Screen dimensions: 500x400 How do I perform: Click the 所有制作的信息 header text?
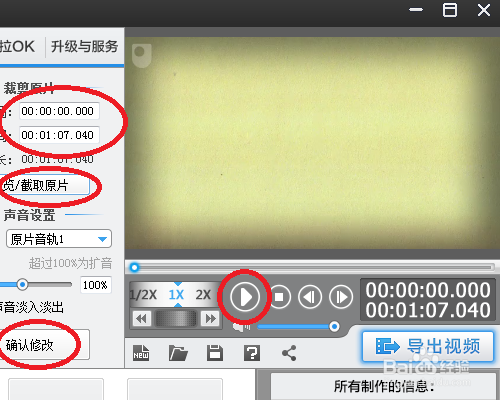click(x=384, y=387)
